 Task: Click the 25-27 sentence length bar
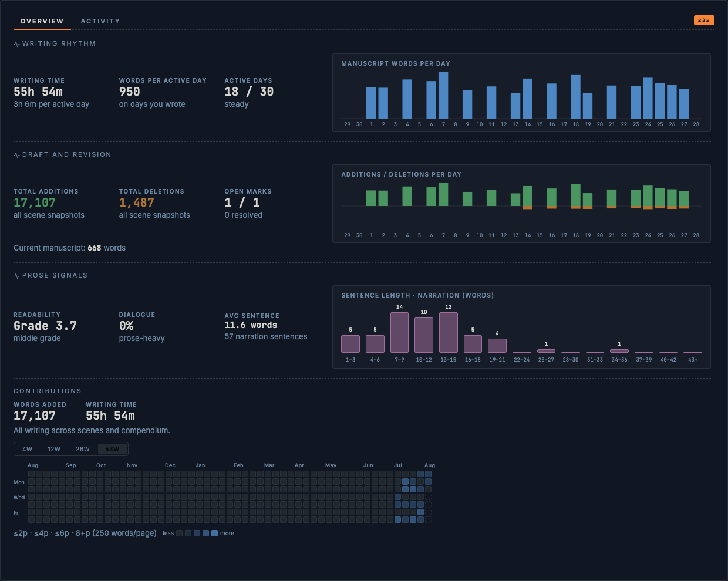click(546, 351)
